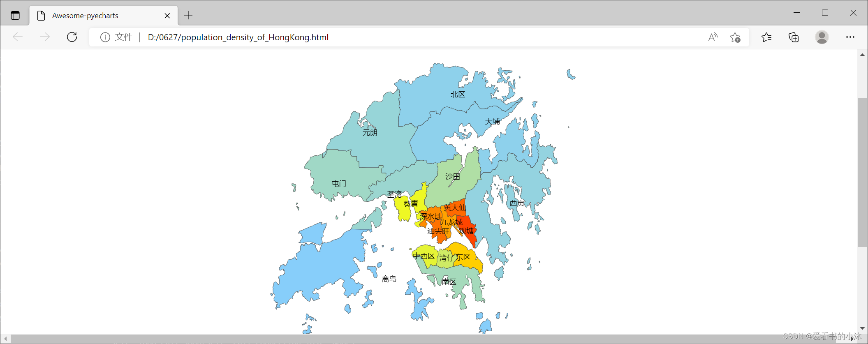
Task: Go back to previous page
Action: [x=18, y=37]
